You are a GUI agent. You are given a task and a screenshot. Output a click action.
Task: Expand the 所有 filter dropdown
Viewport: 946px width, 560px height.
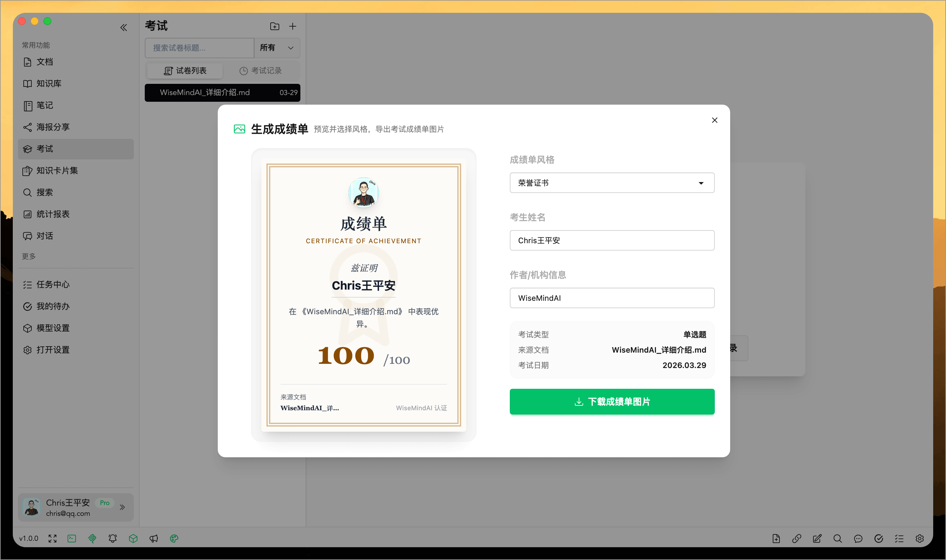click(x=277, y=48)
